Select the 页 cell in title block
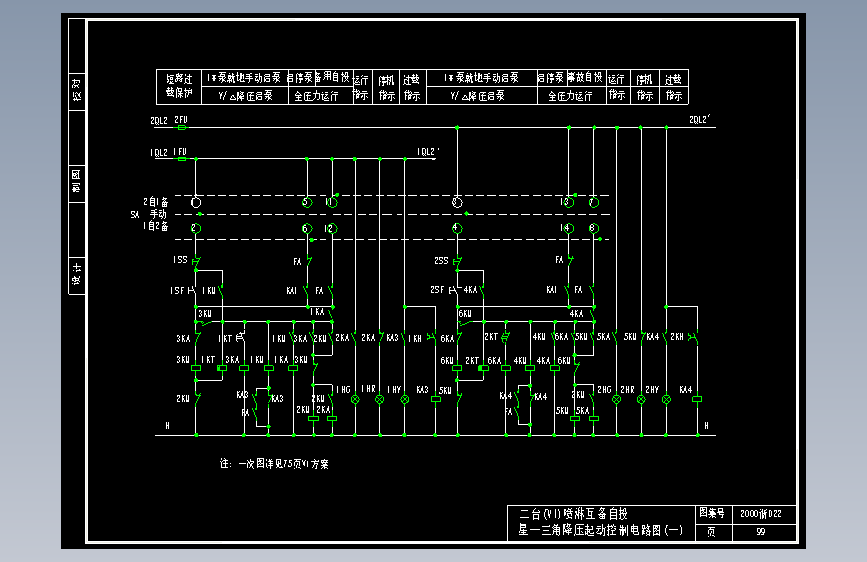The width and height of the screenshot is (867, 562). click(712, 532)
